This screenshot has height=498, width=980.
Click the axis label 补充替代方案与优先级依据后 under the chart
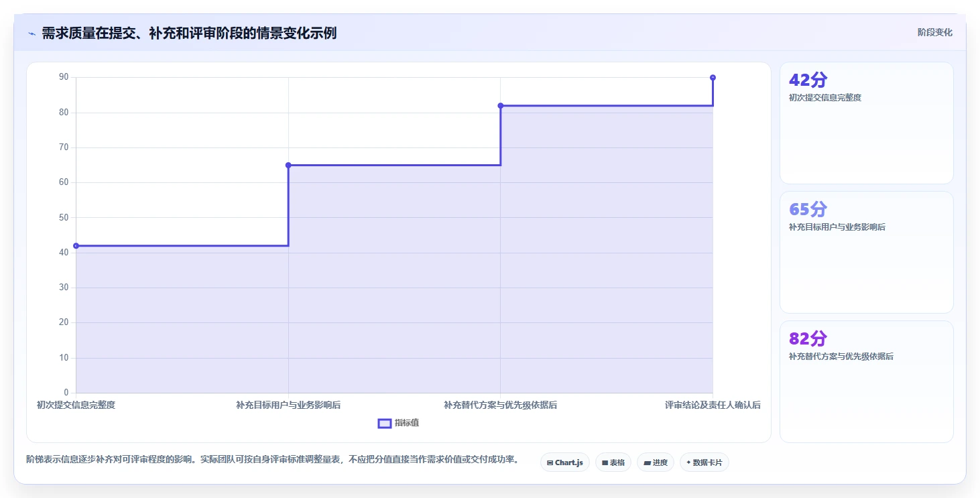tap(501, 405)
